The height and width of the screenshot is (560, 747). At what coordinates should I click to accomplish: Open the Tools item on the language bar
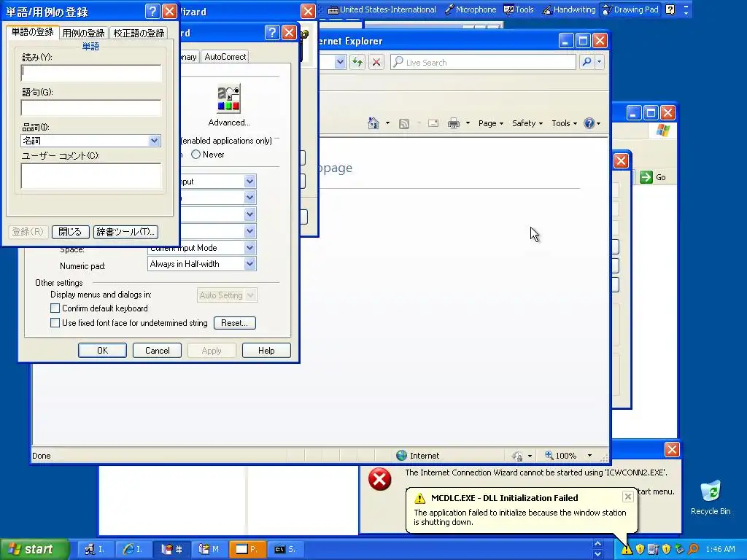(519, 9)
